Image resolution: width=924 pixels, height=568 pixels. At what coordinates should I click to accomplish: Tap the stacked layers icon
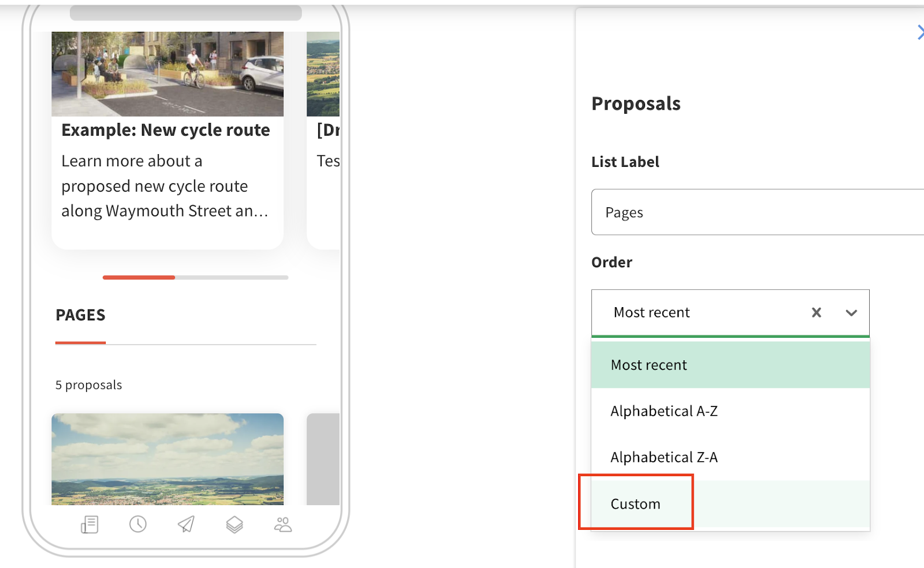pyautogui.click(x=234, y=524)
